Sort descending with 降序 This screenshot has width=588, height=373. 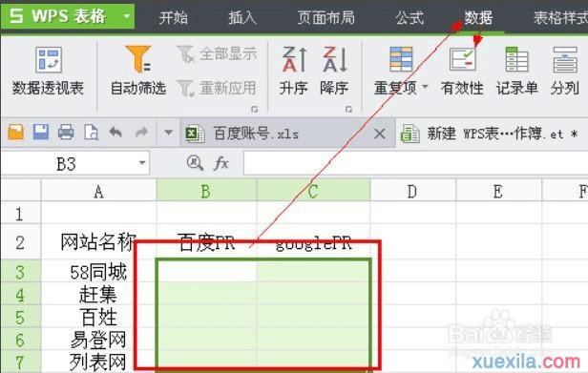click(334, 72)
